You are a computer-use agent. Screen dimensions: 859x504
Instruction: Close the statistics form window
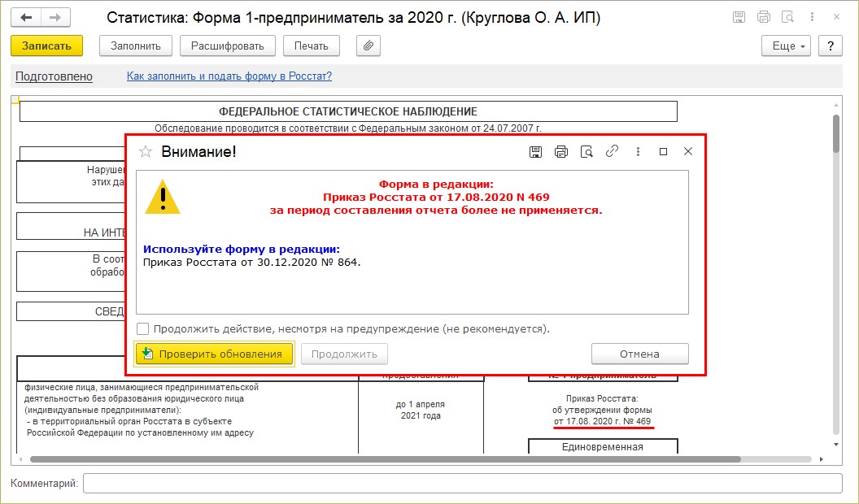pyautogui.click(x=836, y=17)
